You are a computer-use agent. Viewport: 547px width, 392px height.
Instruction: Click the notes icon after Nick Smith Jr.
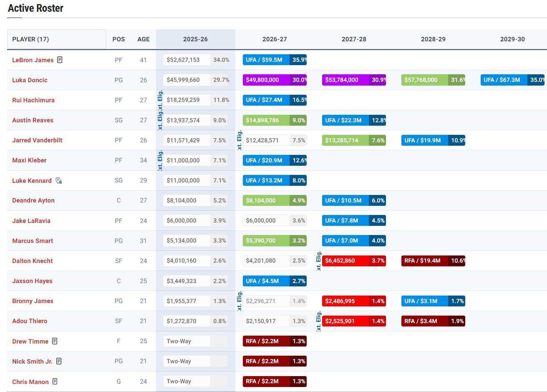59,361
